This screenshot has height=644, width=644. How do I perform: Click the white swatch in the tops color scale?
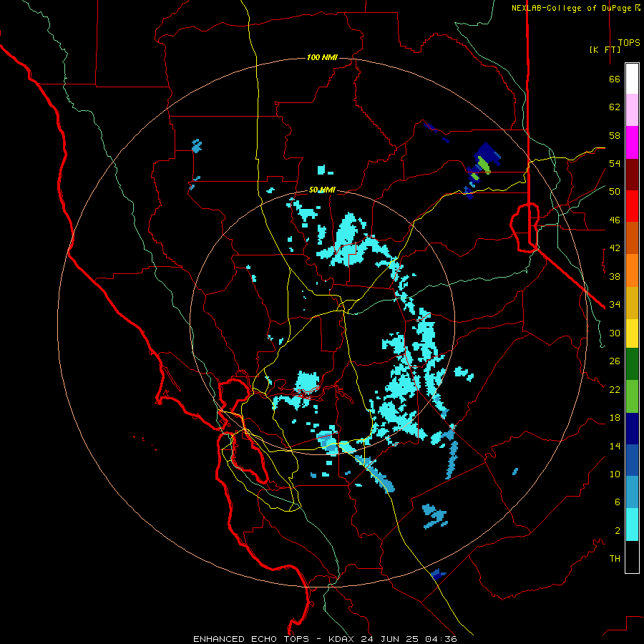pyautogui.click(x=632, y=79)
